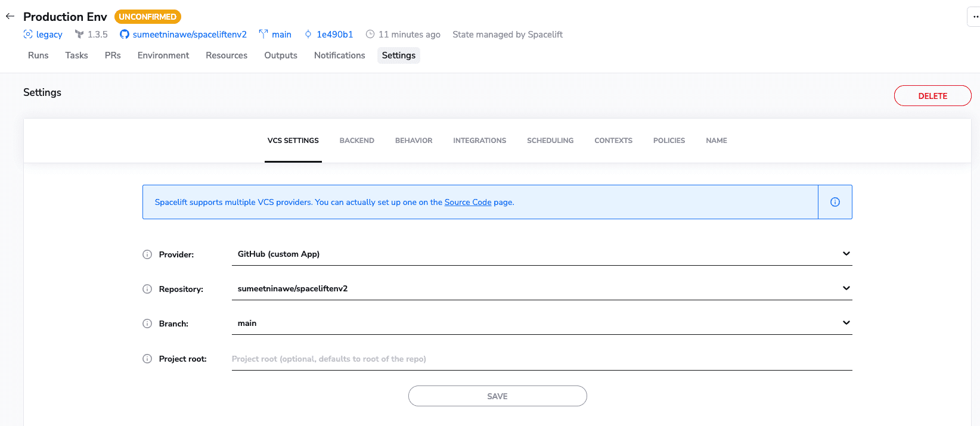Click the info icon in blue banner
The height and width of the screenshot is (426, 980).
point(835,202)
